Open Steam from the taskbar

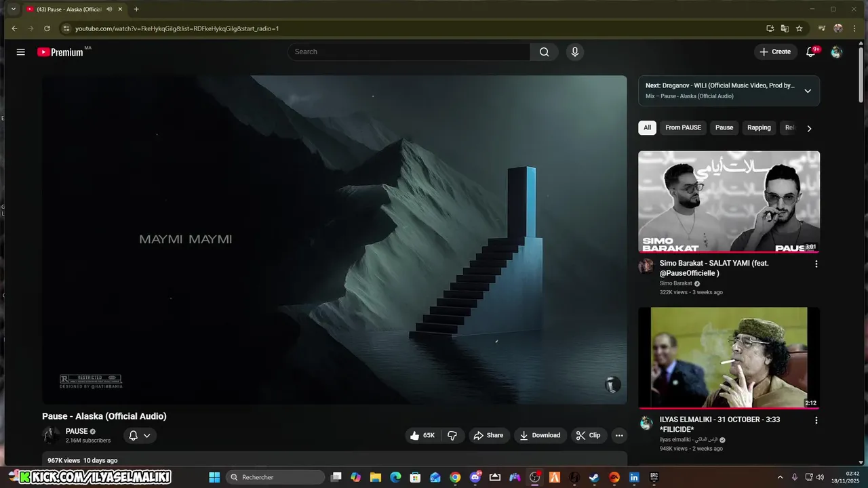tap(594, 477)
